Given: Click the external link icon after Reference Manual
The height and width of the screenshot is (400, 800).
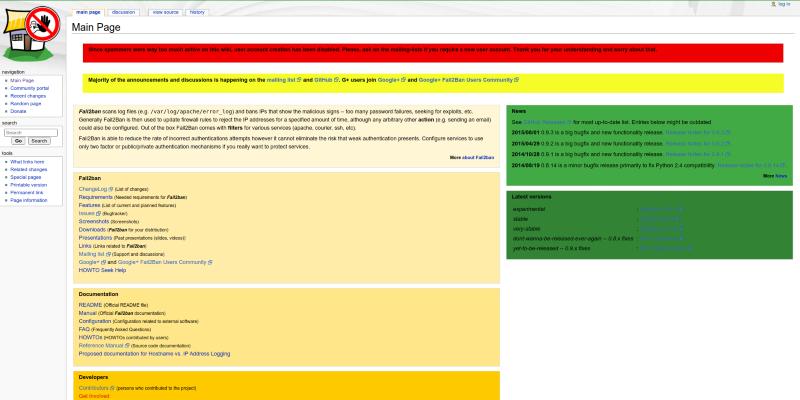Looking at the screenshot, I should pos(127,344).
